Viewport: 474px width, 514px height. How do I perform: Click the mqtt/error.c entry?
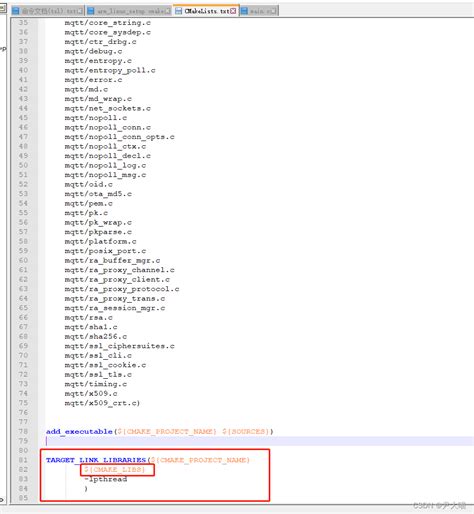(93, 80)
